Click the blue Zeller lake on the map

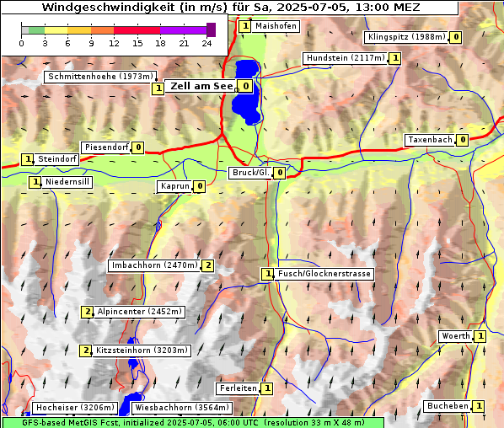(x=247, y=94)
